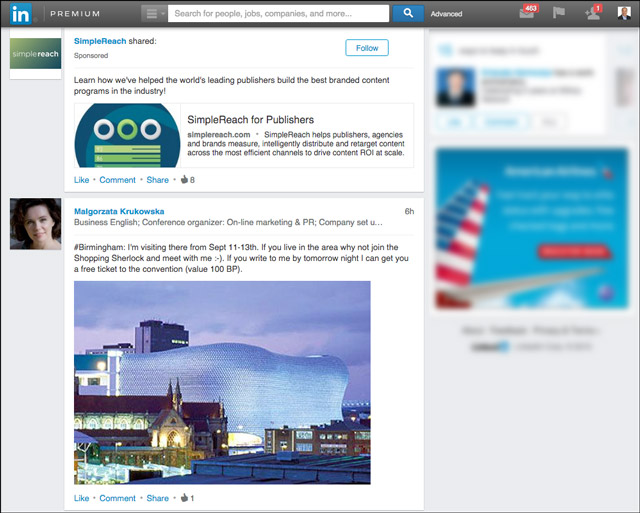Screen dimensions: 640x513
Task: Open the messages envelope with 463 badge
Action: (529, 12)
